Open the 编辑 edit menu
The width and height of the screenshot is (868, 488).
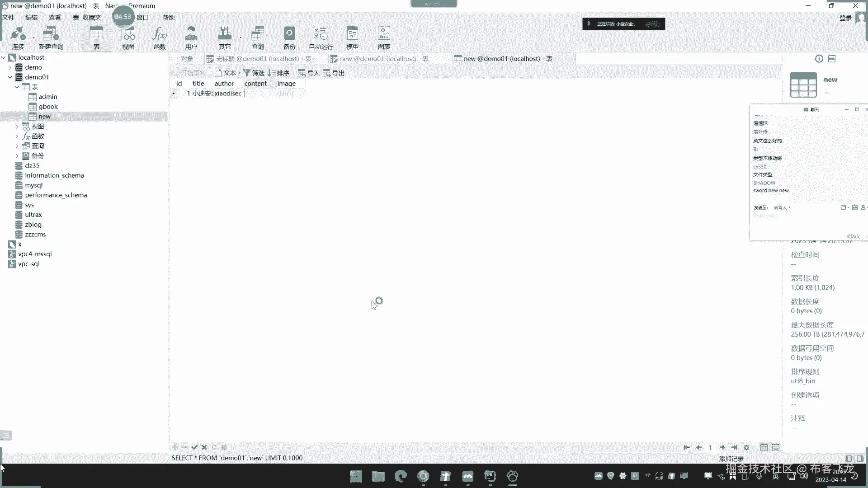pos(31,18)
